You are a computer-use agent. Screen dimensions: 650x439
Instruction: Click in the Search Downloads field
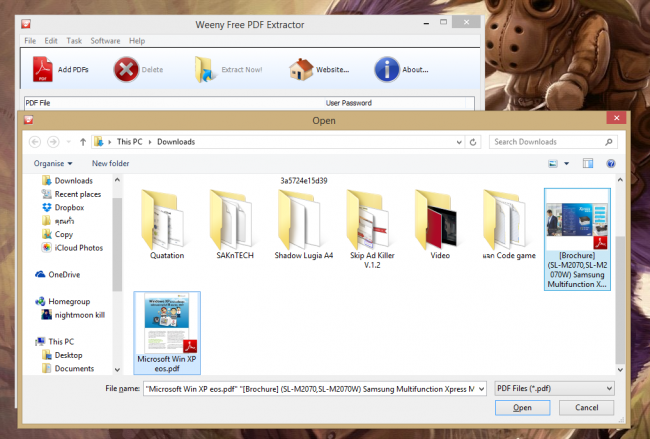click(553, 142)
